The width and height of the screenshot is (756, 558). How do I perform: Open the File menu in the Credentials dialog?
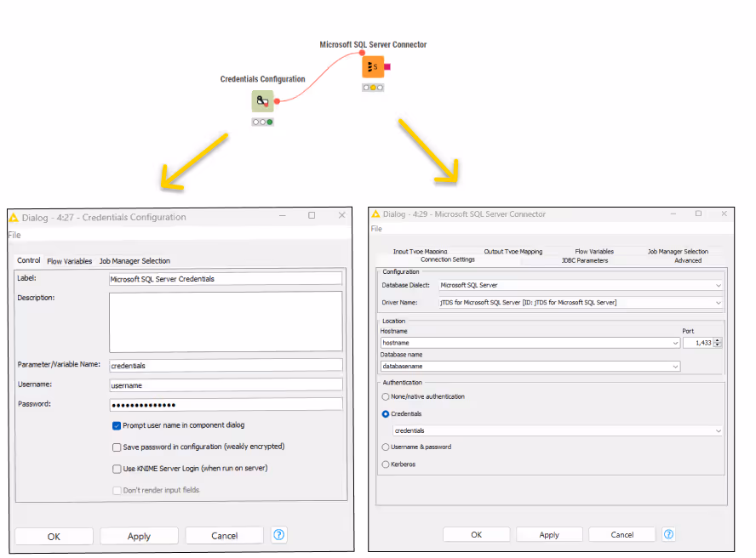tap(14, 235)
